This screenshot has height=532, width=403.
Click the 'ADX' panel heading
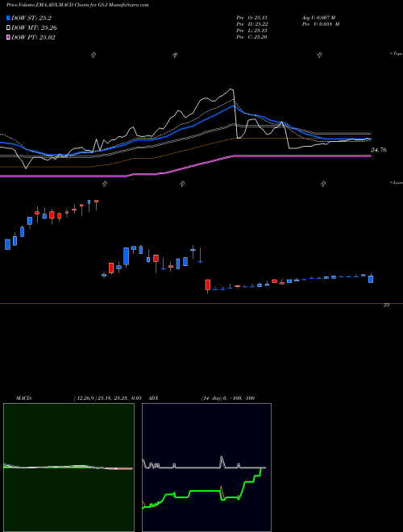point(153,398)
